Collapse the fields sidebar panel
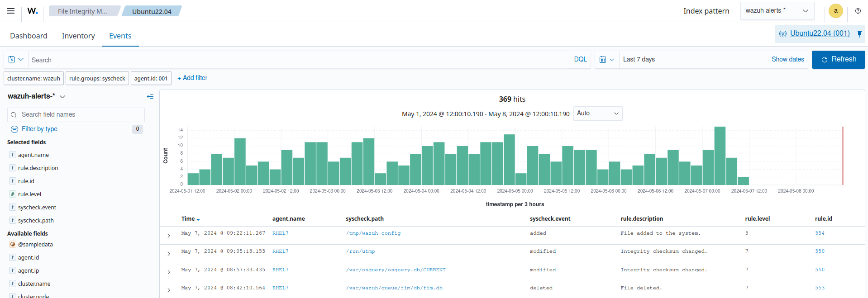The height and width of the screenshot is (298, 868). pos(150,96)
